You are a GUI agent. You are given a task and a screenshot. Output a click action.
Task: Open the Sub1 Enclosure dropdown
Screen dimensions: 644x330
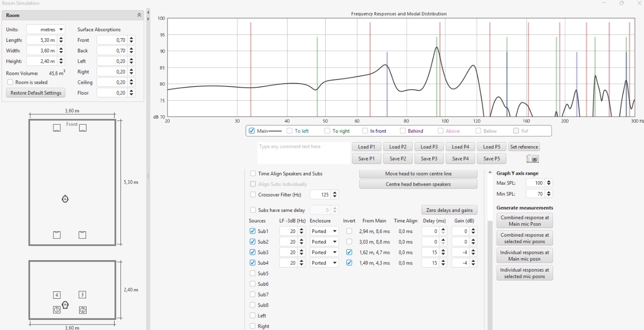click(324, 231)
